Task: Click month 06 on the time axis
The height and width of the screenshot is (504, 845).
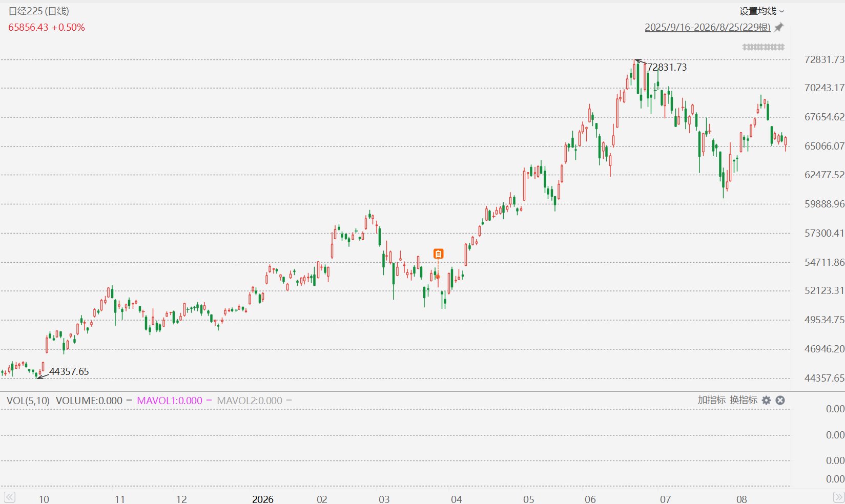Action: (x=590, y=499)
